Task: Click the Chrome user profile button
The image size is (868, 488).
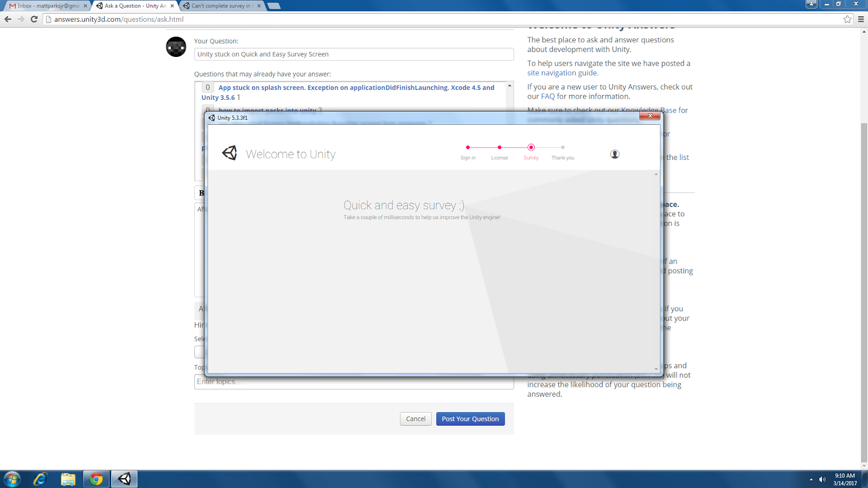Action: pos(811,3)
